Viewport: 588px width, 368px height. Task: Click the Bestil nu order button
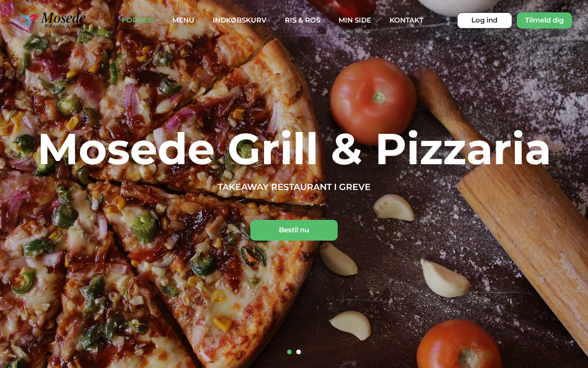point(294,230)
